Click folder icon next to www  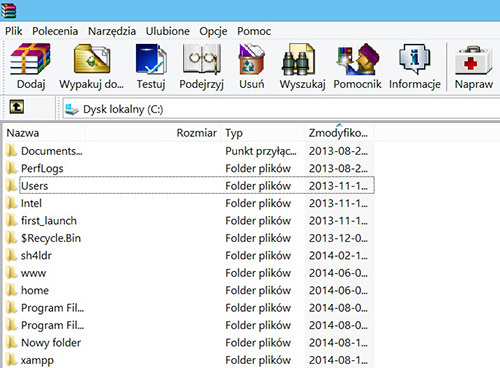coord(11,273)
